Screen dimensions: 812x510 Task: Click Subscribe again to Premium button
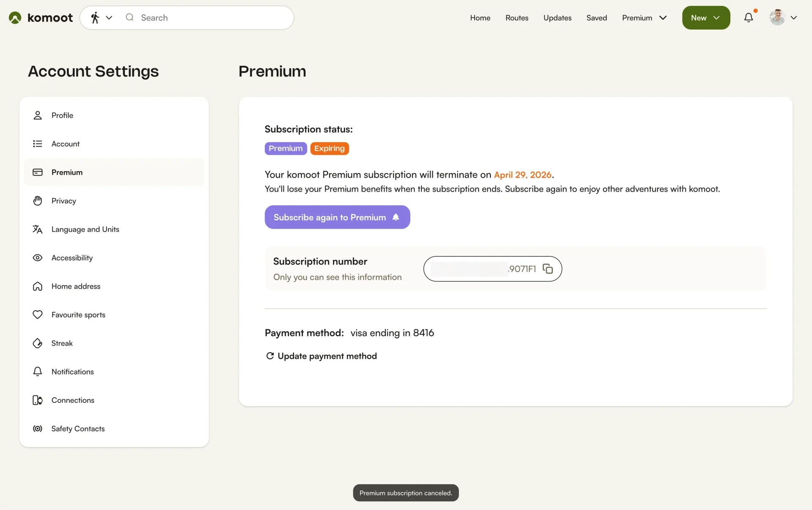(337, 217)
